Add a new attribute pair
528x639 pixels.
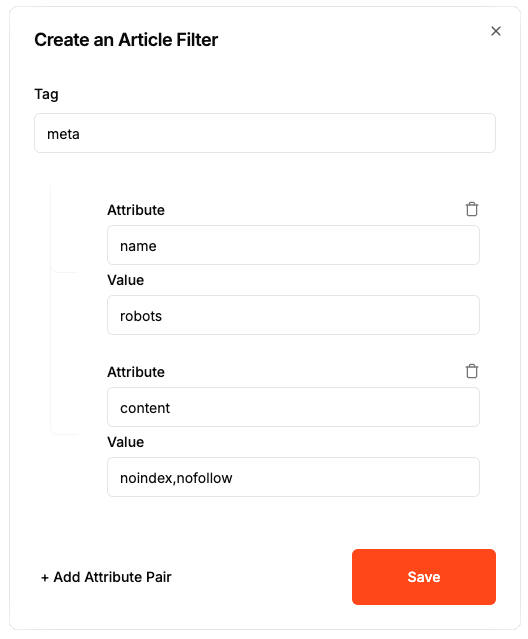[106, 577]
